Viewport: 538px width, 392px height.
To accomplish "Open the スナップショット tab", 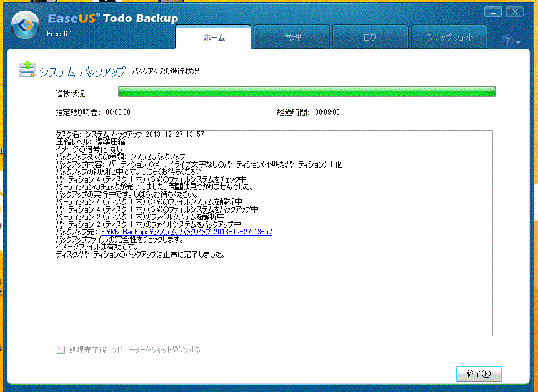I will click(449, 37).
